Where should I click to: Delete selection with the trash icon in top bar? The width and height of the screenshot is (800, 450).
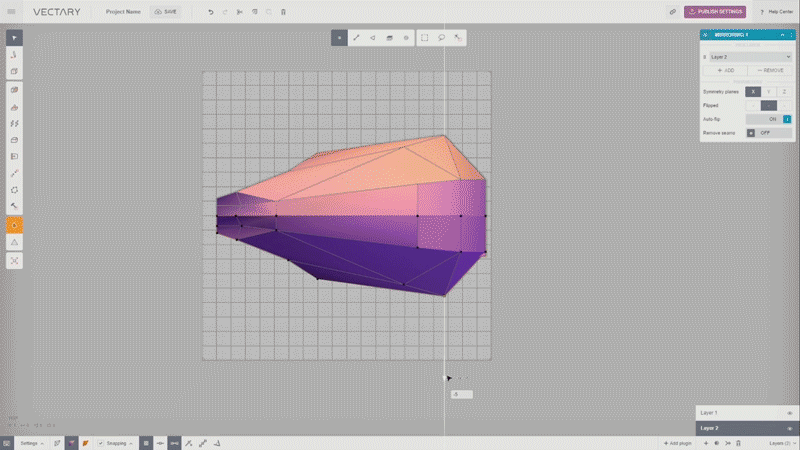tap(283, 12)
